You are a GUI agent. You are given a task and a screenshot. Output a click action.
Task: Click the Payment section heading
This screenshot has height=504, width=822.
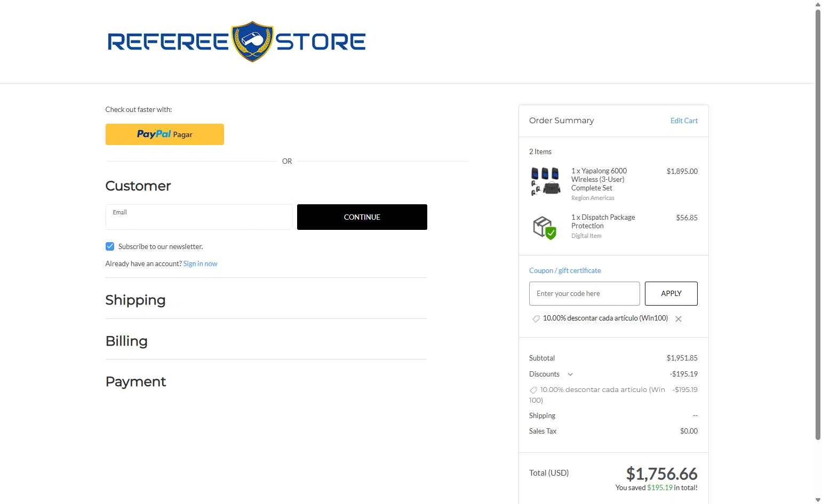(135, 382)
